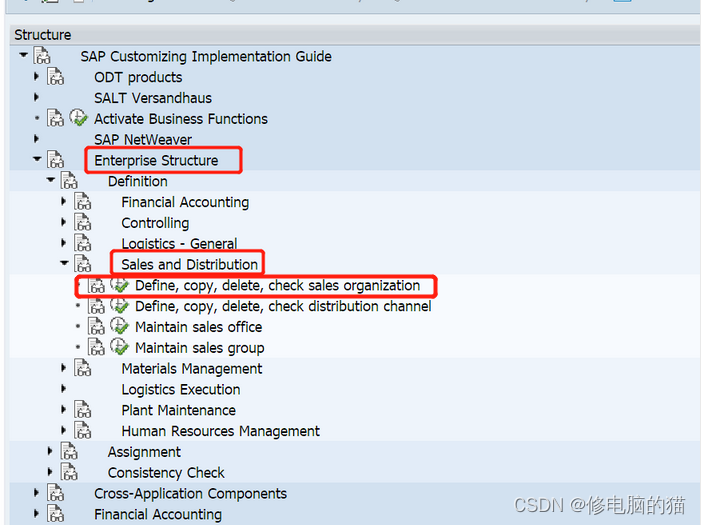Select the Definition label
701x525 pixels.
(138, 181)
